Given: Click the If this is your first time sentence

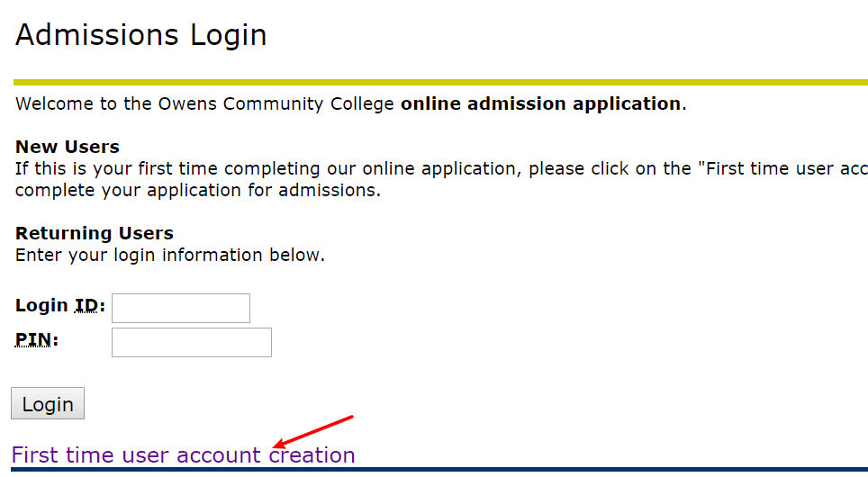Looking at the screenshot, I should (x=441, y=169).
